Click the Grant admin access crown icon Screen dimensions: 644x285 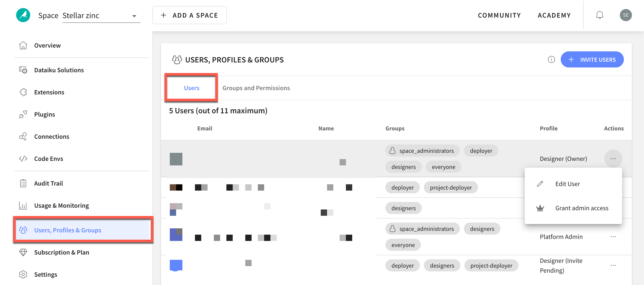click(x=540, y=208)
